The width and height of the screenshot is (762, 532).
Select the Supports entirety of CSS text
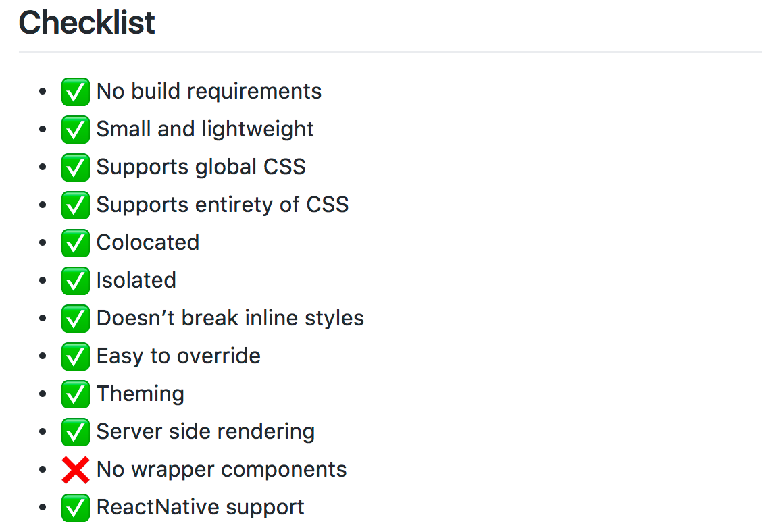click(222, 205)
